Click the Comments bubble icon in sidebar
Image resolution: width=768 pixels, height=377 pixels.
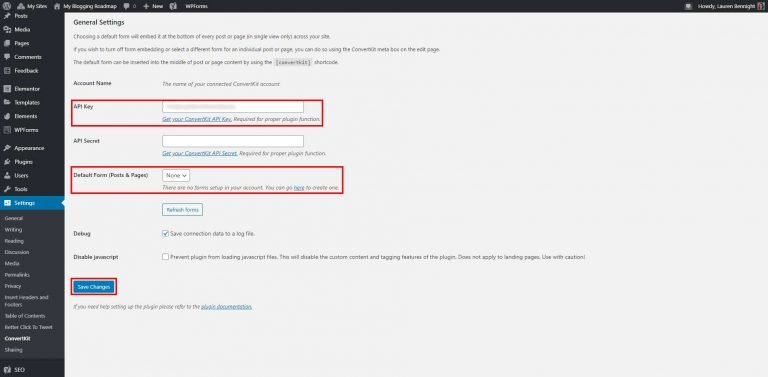(7, 57)
